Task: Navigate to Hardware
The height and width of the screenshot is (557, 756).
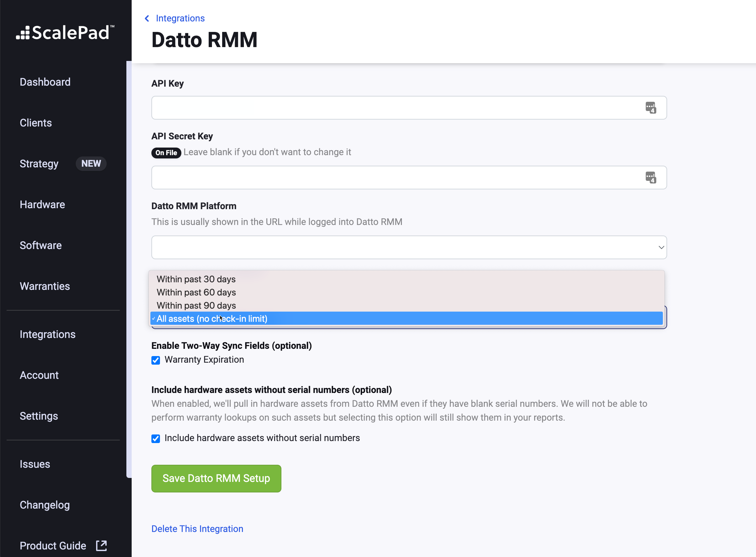Action: (42, 204)
